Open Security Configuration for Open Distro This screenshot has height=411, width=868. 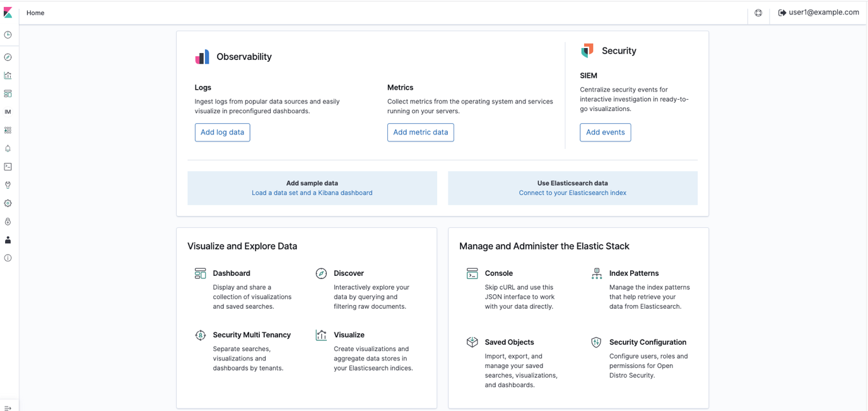647,342
